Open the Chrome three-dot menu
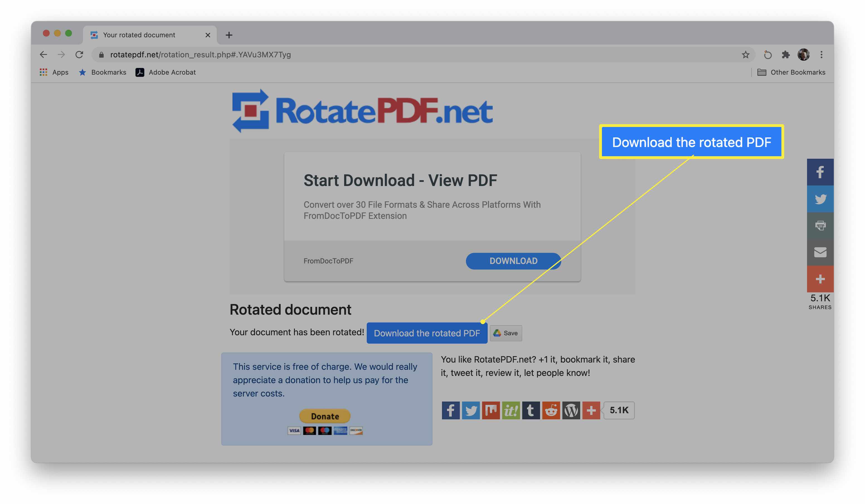This screenshot has height=504, width=865. click(x=822, y=55)
